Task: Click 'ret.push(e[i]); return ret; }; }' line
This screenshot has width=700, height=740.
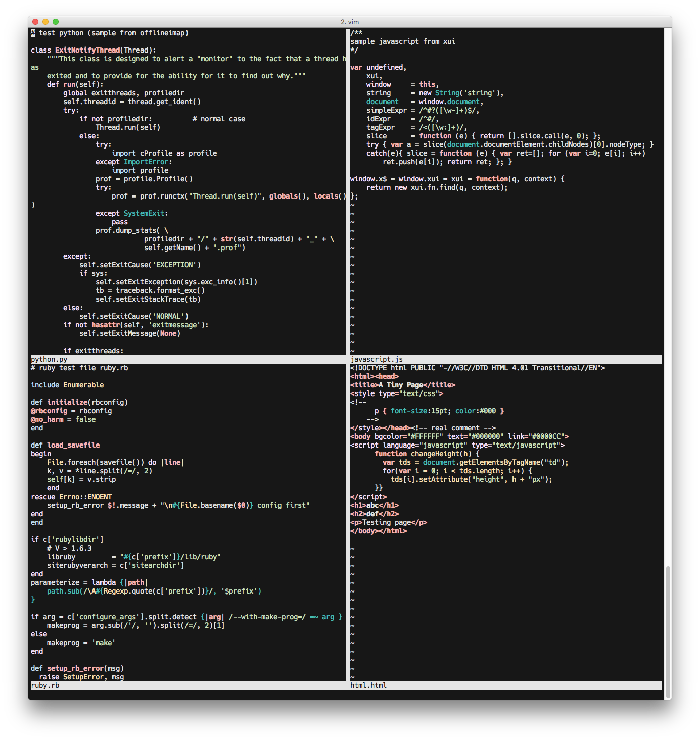Action: pyautogui.click(x=447, y=162)
